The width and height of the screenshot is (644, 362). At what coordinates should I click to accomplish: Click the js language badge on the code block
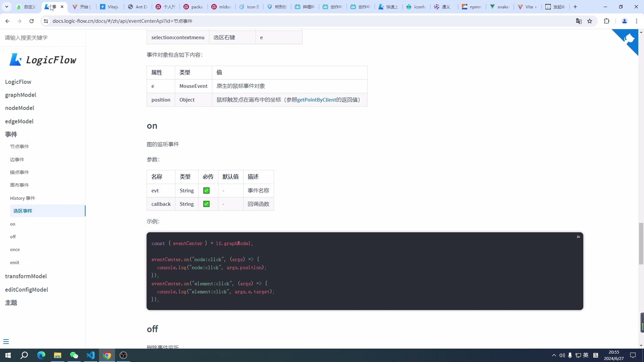[x=578, y=237]
